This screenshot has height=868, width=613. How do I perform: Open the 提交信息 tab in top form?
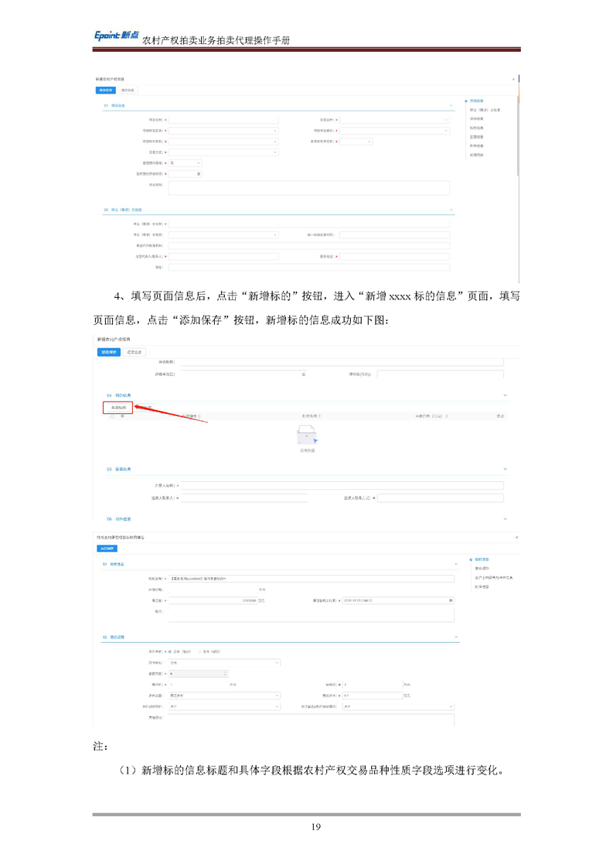coord(128,90)
